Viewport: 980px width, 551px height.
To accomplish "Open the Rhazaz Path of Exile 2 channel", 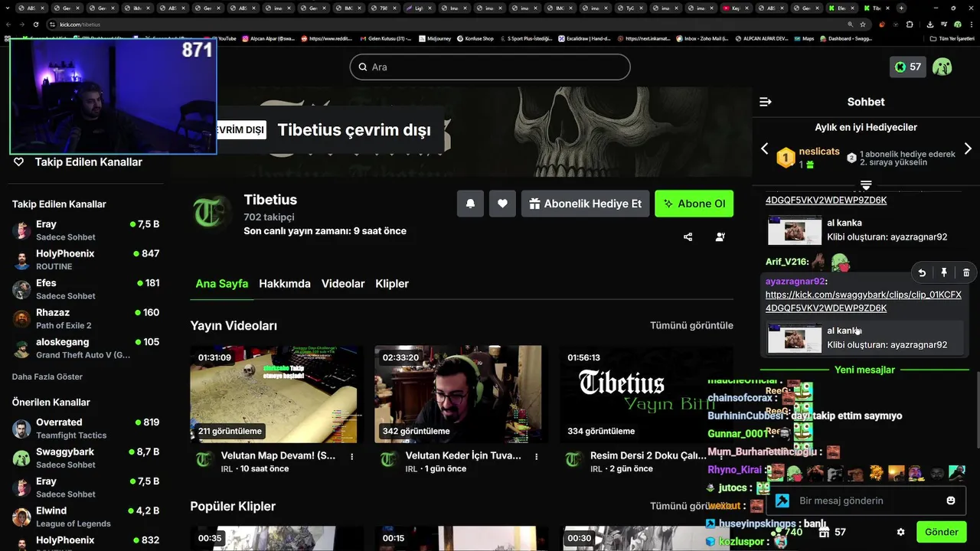I will 86,318.
